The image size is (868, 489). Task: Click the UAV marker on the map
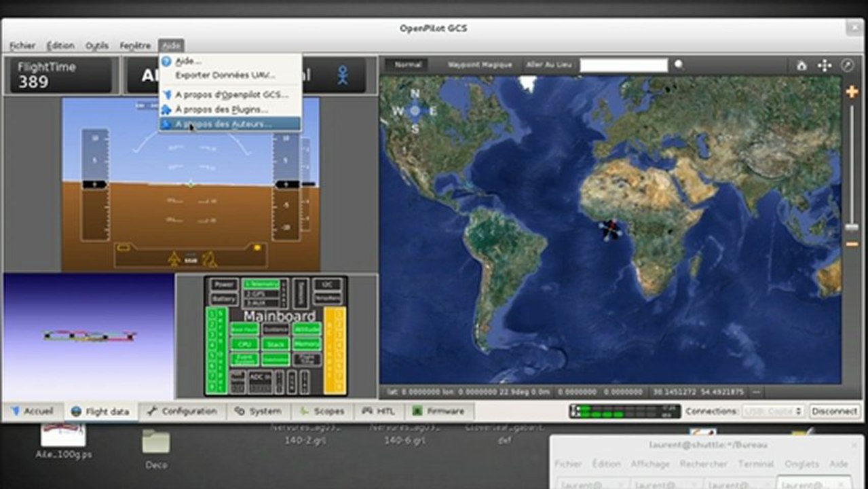pyautogui.click(x=611, y=229)
